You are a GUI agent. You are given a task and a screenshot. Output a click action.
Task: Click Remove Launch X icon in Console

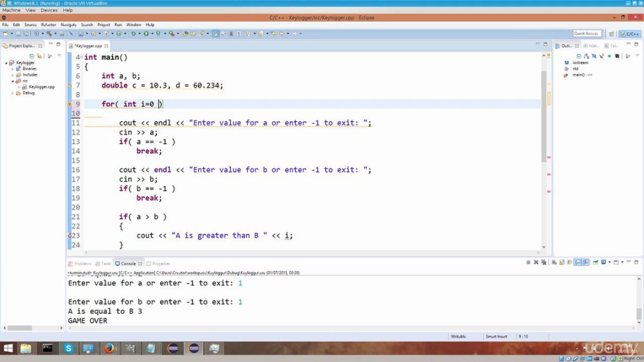click(x=536, y=262)
